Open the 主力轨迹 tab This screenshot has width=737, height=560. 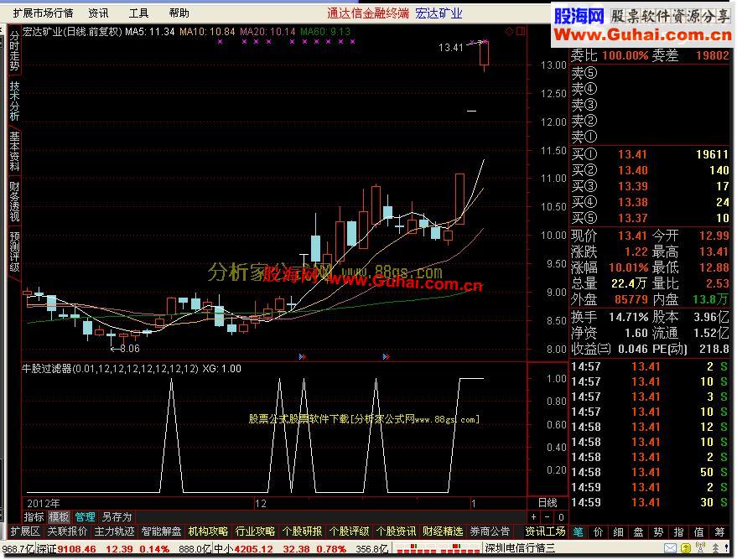[114, 531]
